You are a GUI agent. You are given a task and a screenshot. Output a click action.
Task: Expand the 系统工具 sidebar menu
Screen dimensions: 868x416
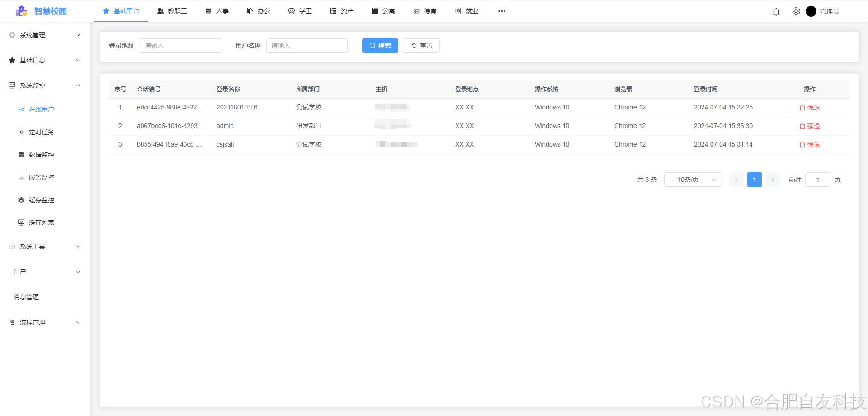[x=45, y=246]
